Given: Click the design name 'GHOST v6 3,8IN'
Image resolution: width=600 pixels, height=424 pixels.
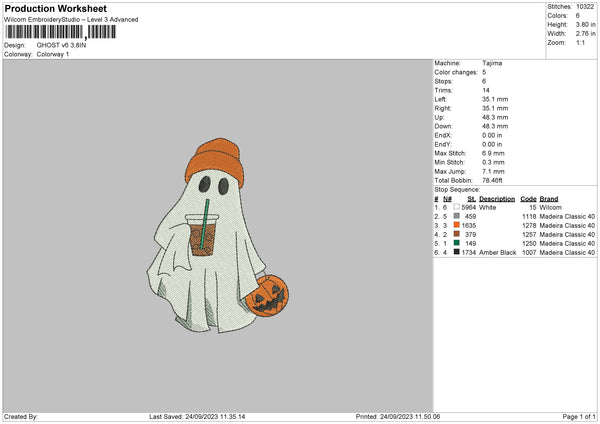Looking at the screenshot, I should [x=61, y=45].
